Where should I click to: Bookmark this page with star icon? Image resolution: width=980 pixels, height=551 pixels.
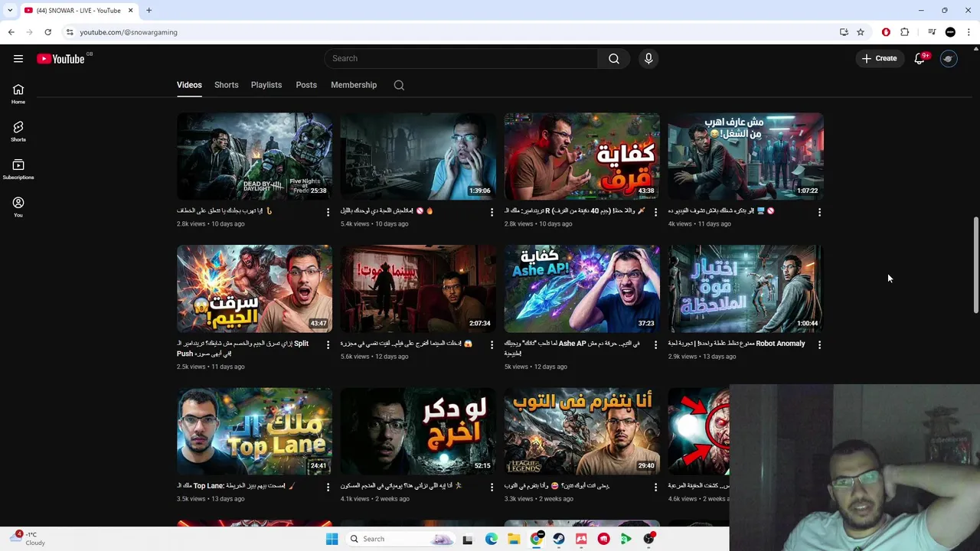[x=861, y=32]
